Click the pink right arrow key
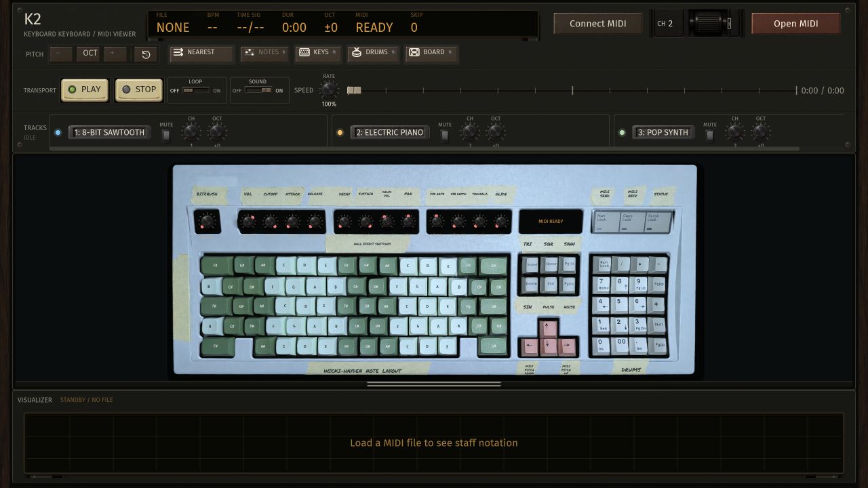Image resolution: width=868 pixels, height=488 pixels. 567,347
